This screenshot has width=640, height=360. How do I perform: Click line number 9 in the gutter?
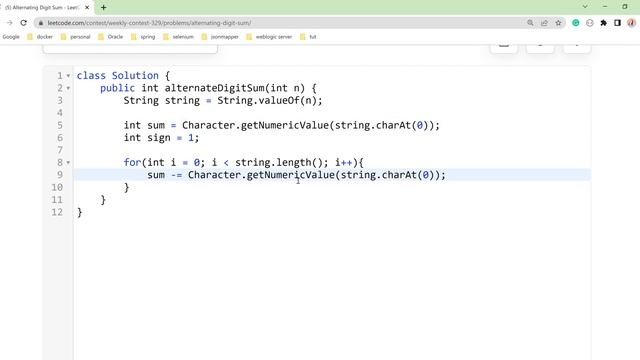click(x=60, y=175)
